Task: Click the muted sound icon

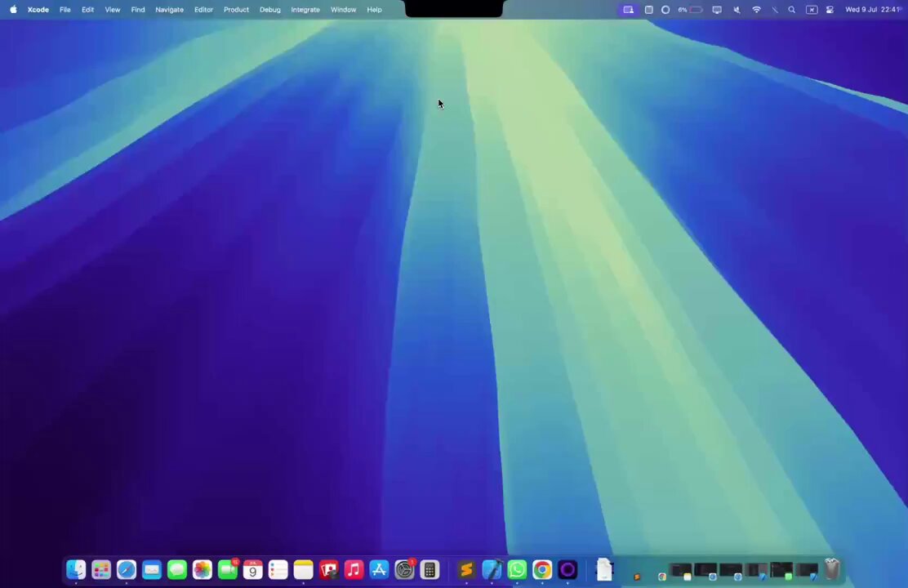Action: [x=737, y=9]
